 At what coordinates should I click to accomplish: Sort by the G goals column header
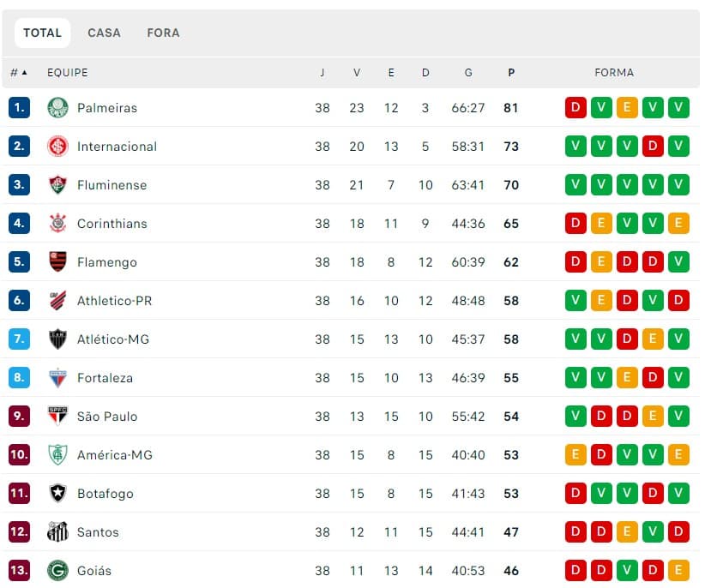pos(468,72)
